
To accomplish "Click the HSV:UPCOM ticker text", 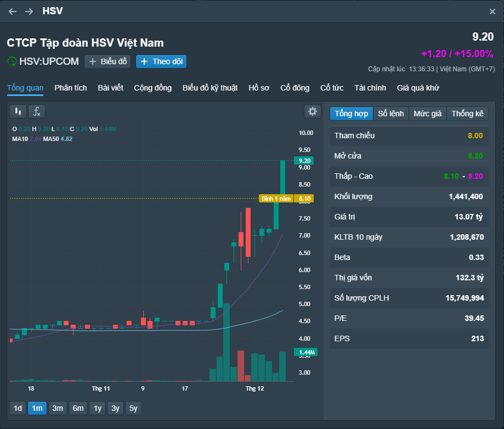I will click(x=49, y=61).
